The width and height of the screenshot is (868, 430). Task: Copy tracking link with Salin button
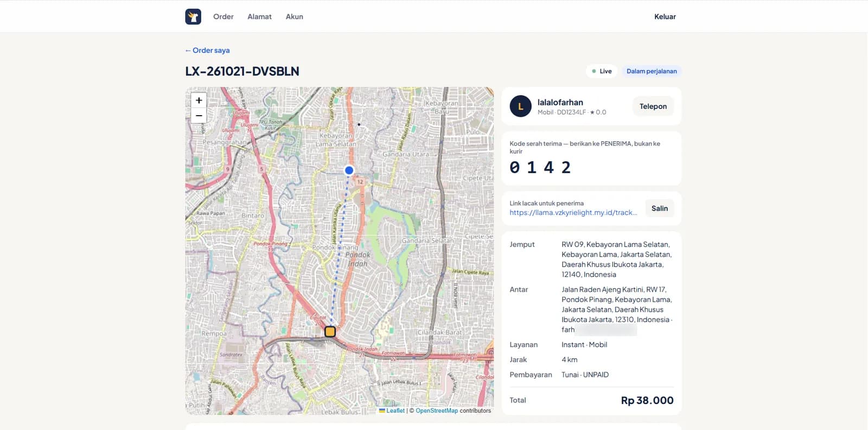pos(660,208)
